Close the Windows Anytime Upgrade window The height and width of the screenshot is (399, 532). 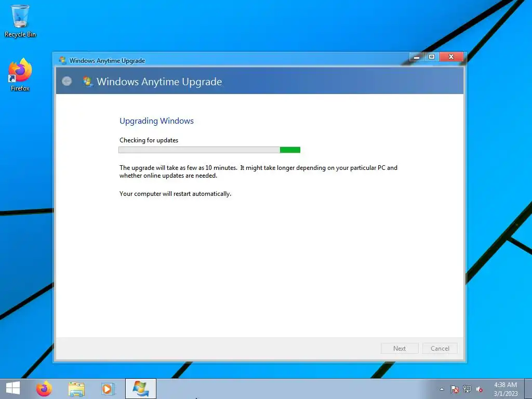(451, 57)
